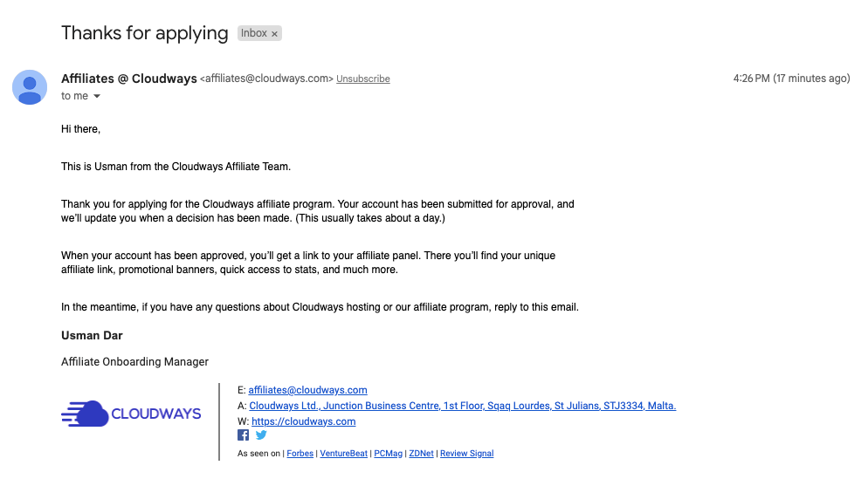868x479 pixels.
Task: Open the Review Signal press link
Action: tap(466, 454)
